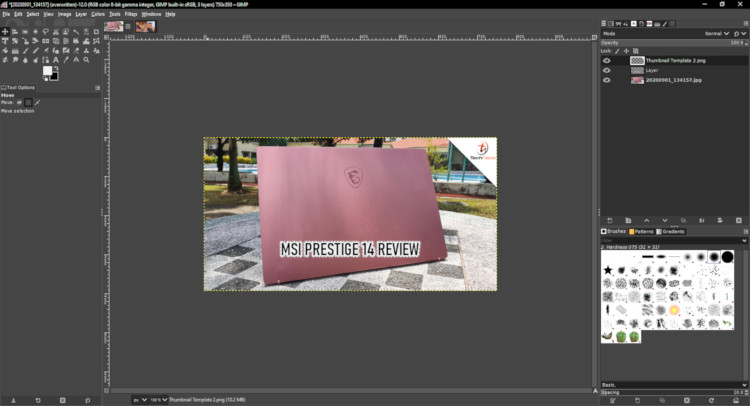Select the Move tool in toolbox
750x406 pixels.
click(5, 32)
